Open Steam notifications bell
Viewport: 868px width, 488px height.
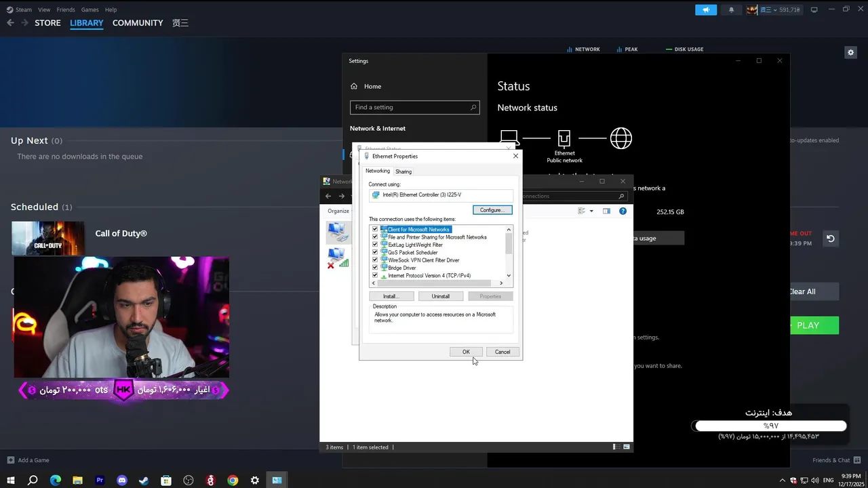(731, 9)
